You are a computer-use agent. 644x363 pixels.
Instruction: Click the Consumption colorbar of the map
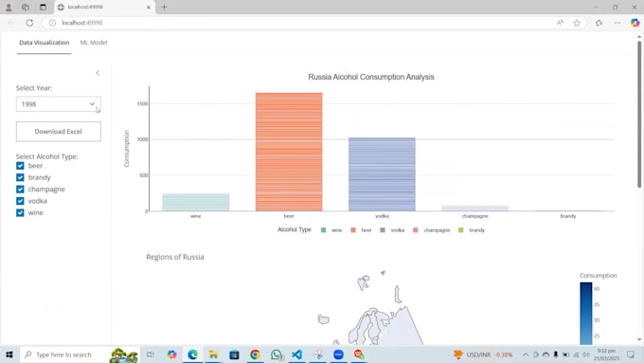586,314
